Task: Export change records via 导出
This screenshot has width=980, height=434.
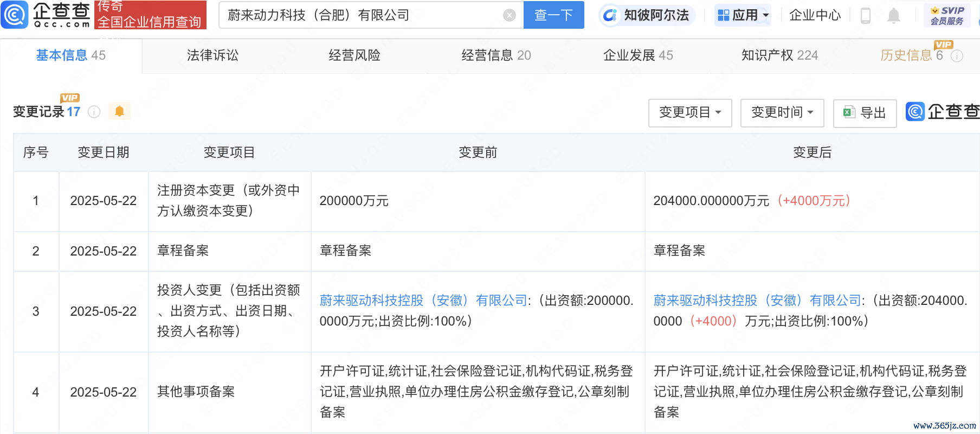Action: 865,113
